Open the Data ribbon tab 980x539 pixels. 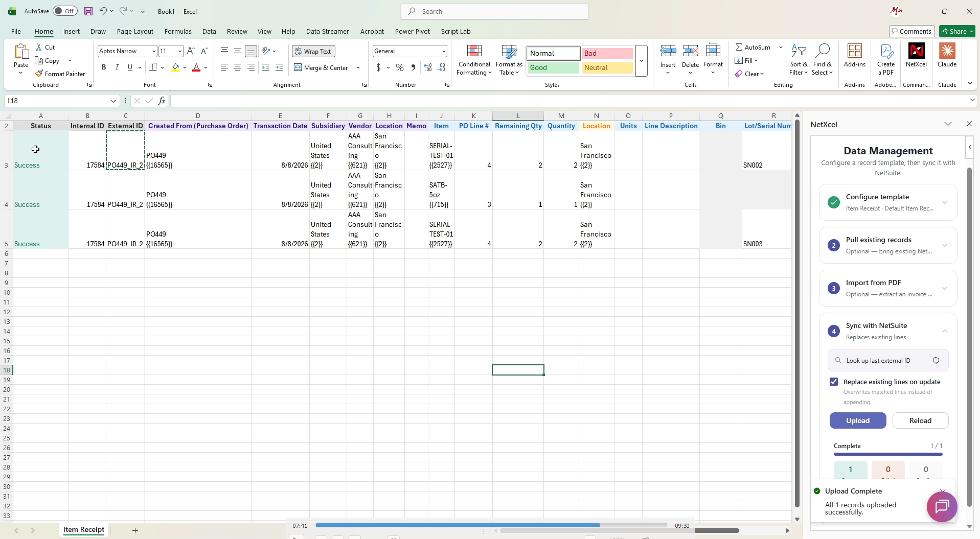(x=209, y=31)
